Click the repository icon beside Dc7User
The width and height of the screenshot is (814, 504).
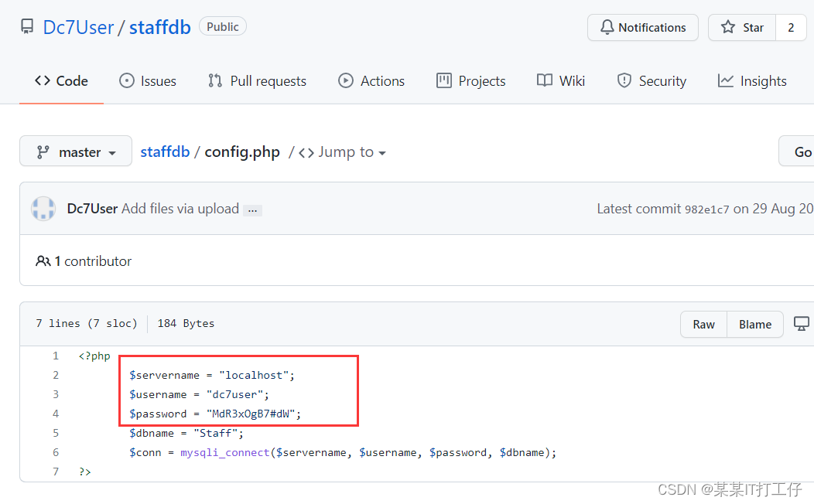tap(27, 26)
